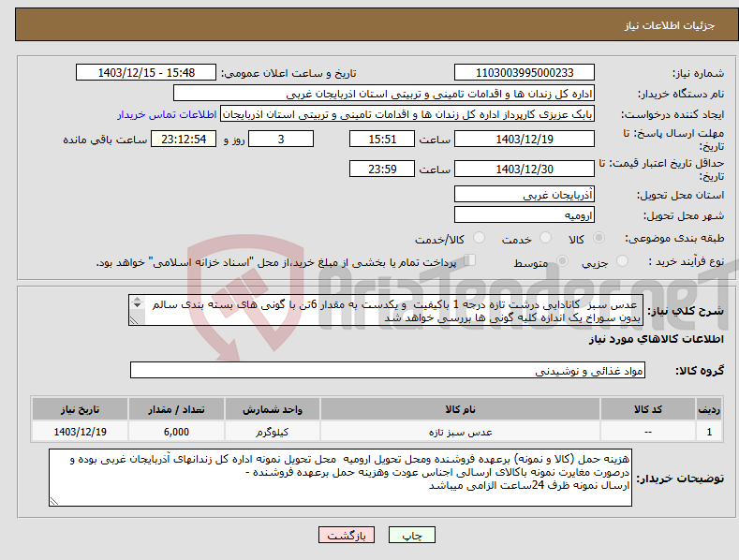
Task: Click the announcement date field 1403/12/15 - 15:48
Action: click(146, 73)
